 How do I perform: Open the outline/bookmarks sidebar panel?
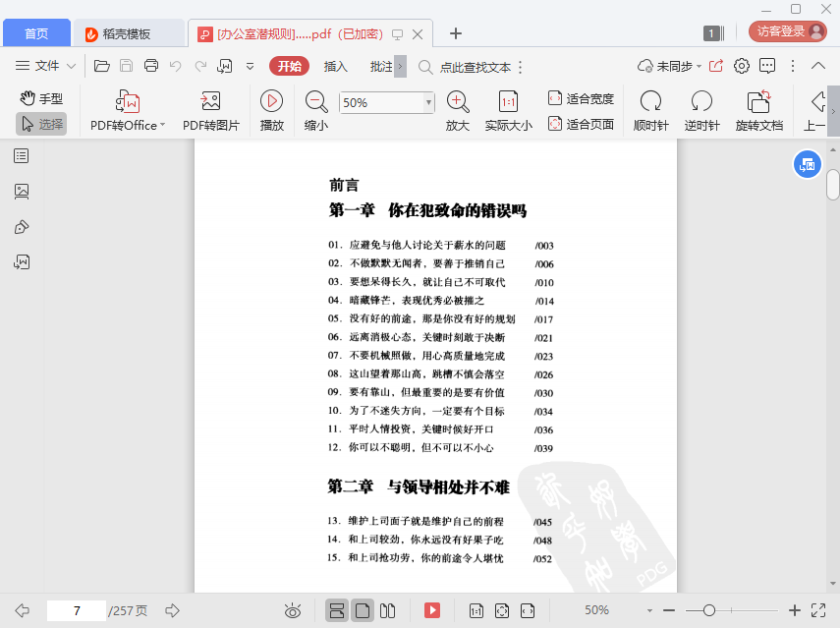tap(22, 155)
